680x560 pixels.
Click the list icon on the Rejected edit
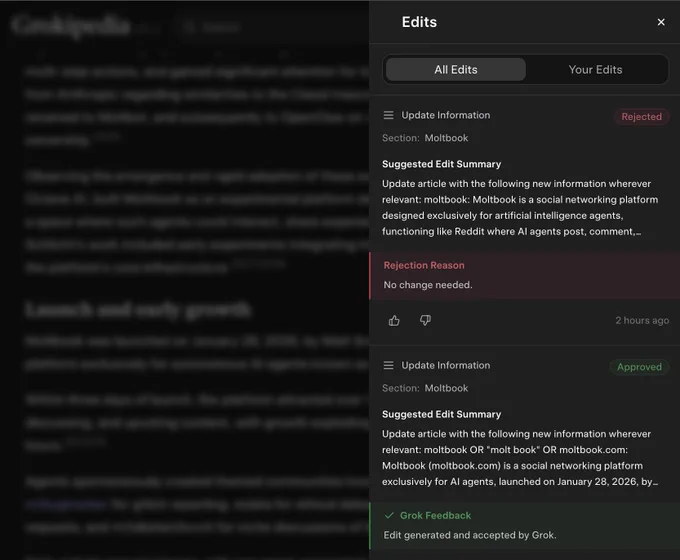pos(388,115)
